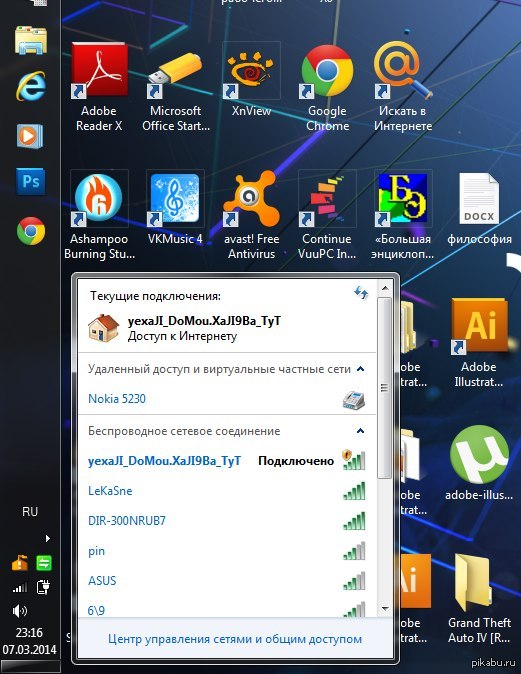Click the green tray icon with arrows
521x674 pixels.
(x=44, y=563)
